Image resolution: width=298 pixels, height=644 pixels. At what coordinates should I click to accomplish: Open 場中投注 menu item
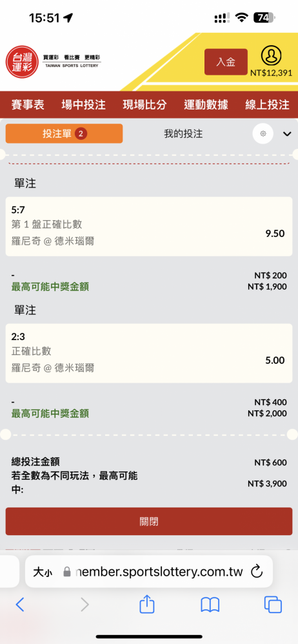click(x=84, y=105)
